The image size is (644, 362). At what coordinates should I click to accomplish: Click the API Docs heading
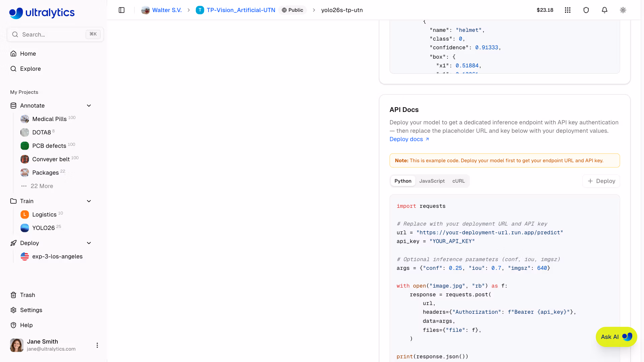pos(404,110)
